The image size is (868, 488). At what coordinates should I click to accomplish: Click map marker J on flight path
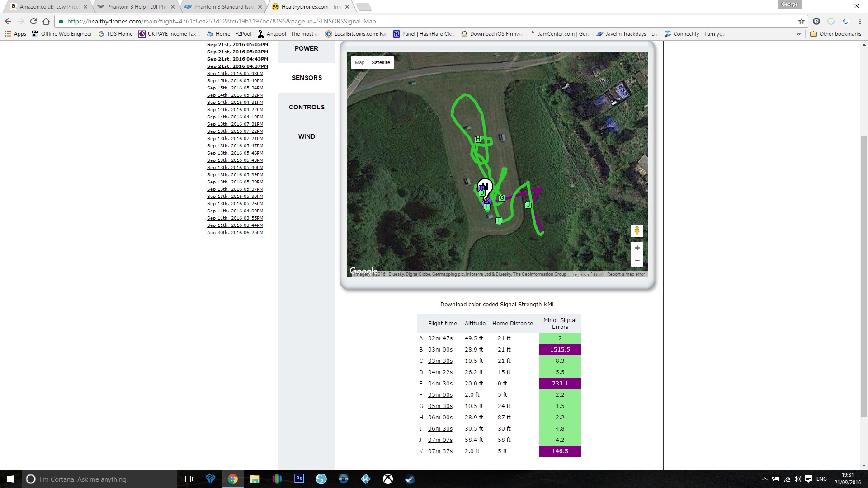coord(528,205)
